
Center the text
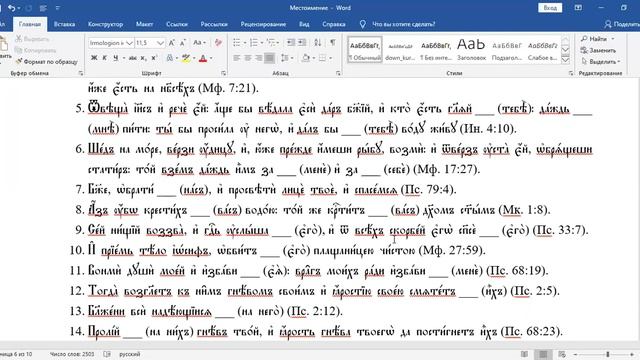click(248, 58)
